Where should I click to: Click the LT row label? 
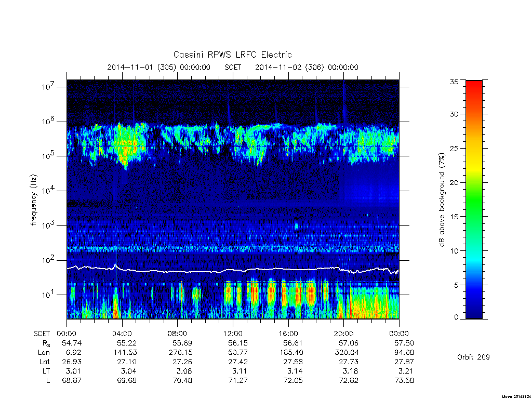coord(46,371)
